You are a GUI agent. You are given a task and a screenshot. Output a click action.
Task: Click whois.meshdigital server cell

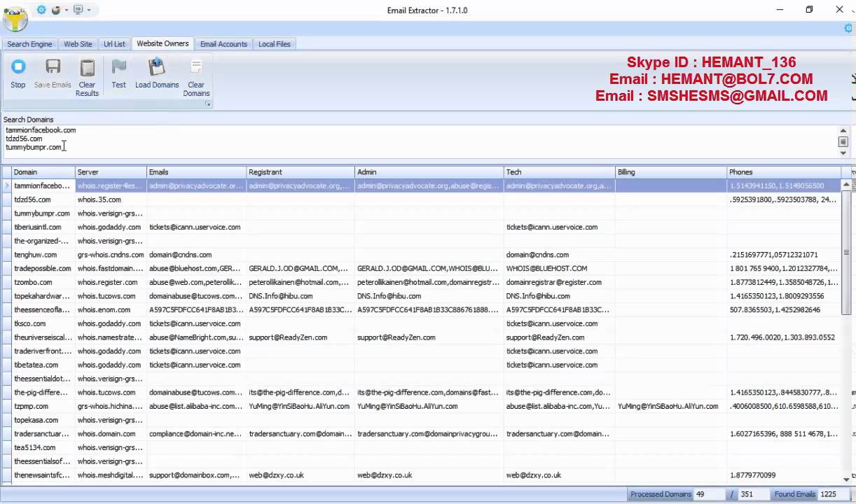click(x=111, y=475)
